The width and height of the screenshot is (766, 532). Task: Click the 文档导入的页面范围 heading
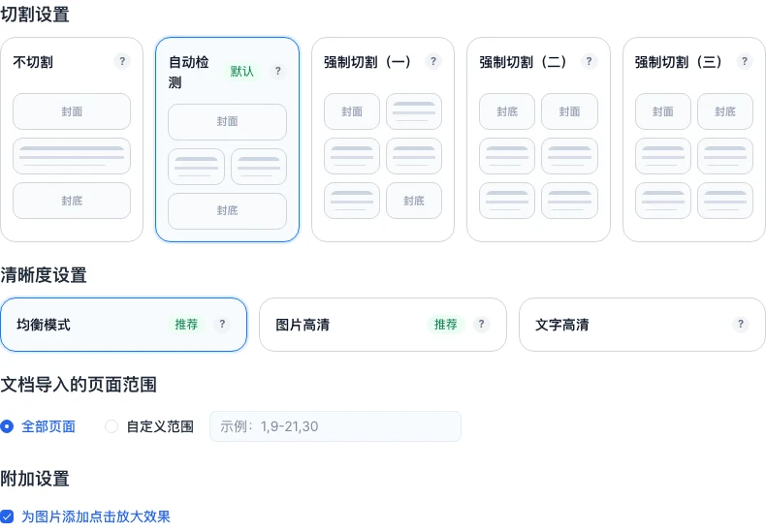point(79,385)
